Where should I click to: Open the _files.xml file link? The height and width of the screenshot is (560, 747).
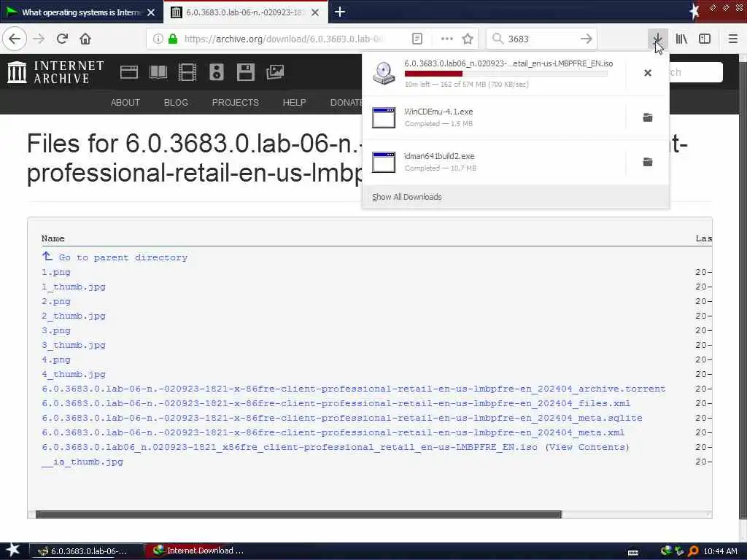click(336, 403)
